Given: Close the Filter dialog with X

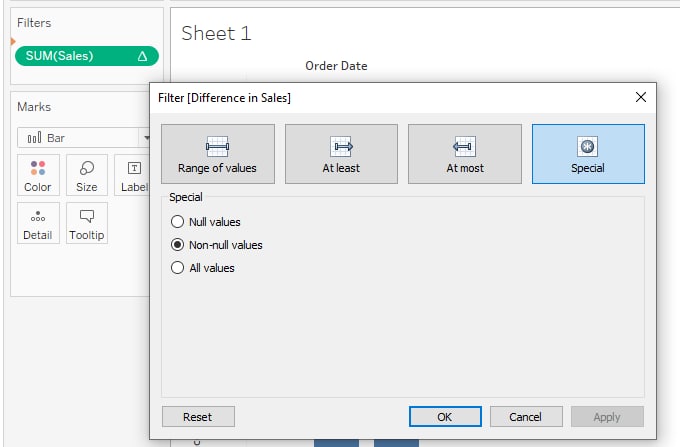Looking at the screenshot, I should point(641,97).
